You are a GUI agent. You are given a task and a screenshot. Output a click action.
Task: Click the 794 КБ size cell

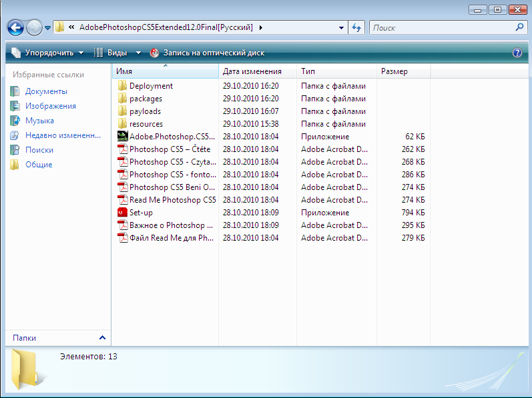(x=413, y=213)
